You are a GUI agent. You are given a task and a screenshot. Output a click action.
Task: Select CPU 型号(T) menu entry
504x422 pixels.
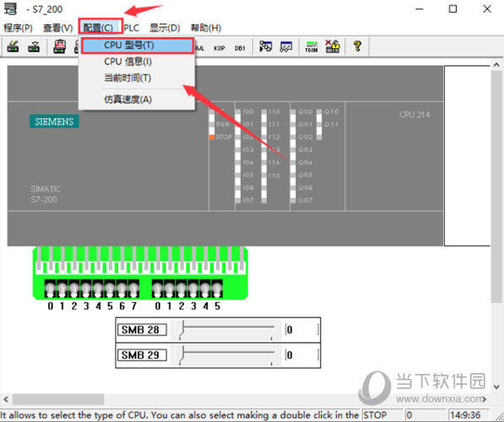[138, 46]
